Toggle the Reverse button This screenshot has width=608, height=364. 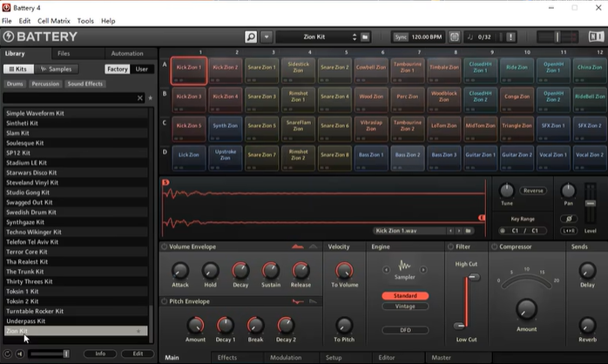coord(533,191)
